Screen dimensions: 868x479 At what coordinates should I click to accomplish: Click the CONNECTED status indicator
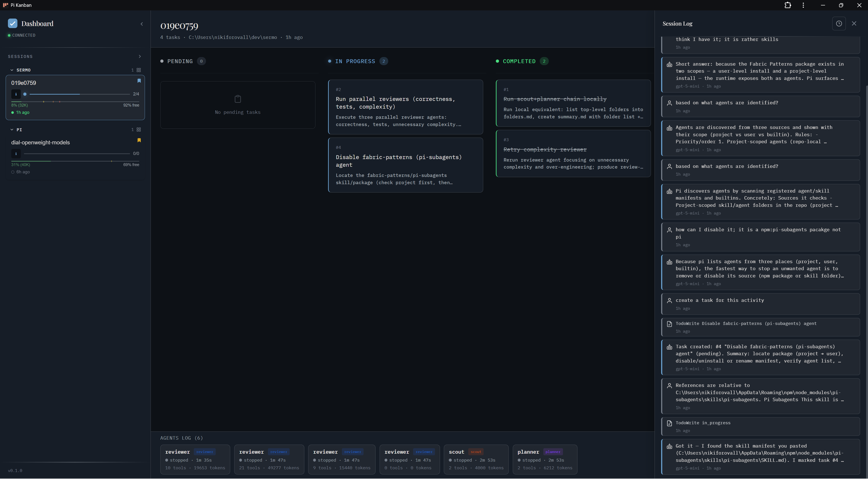pyautogui.click(x=21, y=35)
